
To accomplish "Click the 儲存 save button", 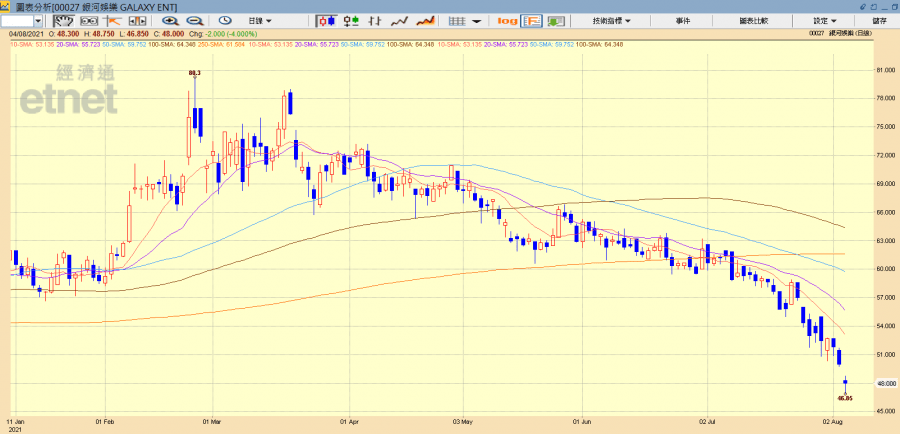I will [879, 20].
